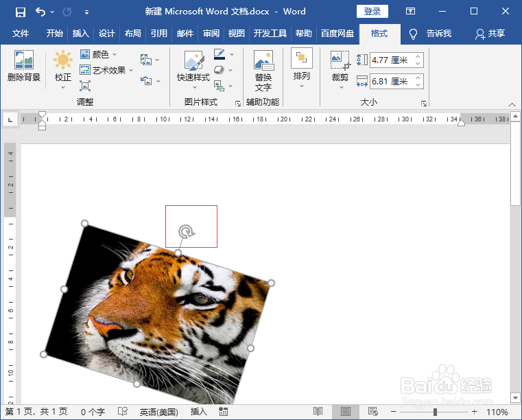Click the picture rotation handle
Image resolution: width=522 pixels, height=420 pixels.
pyautogui.click(x=186, y=231)
